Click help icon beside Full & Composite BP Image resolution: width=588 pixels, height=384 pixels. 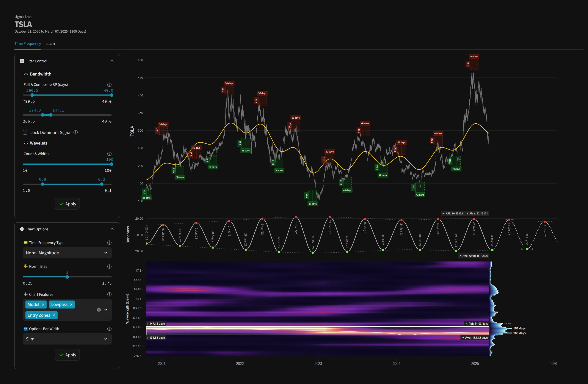[x=109, y=85]
